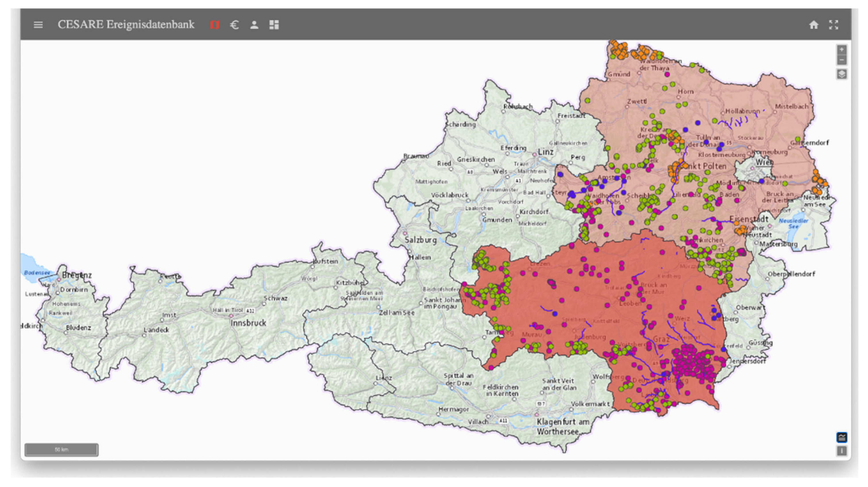This screenshot has height=487, width=868.
Task: Click the CESARE Ereignisdatenbank title
Action: [126, 25]
